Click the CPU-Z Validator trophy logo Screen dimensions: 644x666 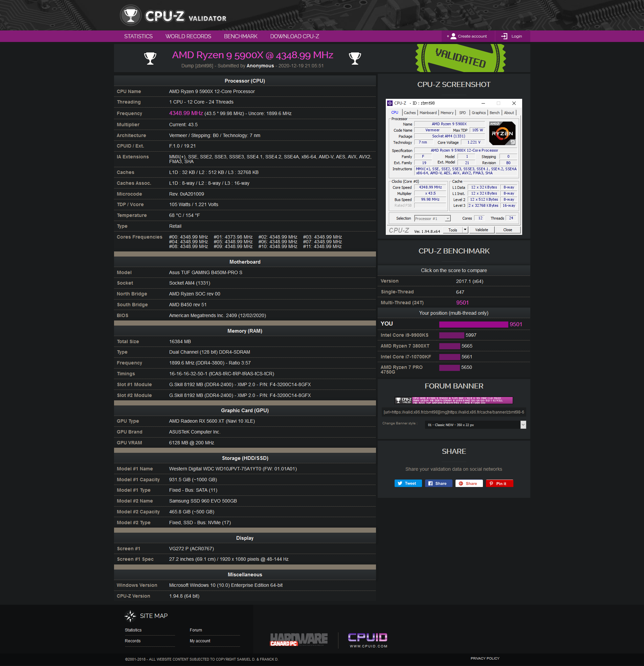coord(131,15)
